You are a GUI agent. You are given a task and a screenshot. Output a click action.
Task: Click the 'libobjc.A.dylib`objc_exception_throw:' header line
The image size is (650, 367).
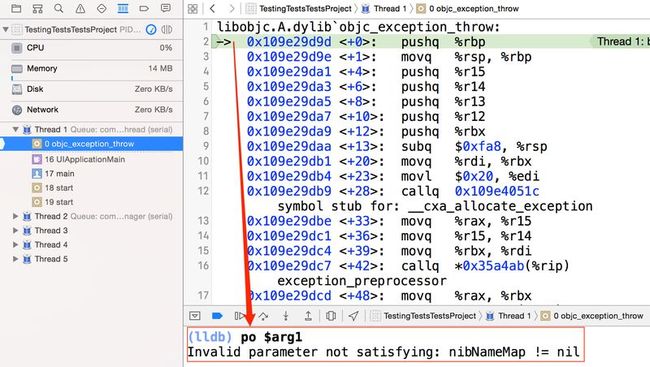tap(358, 27)
